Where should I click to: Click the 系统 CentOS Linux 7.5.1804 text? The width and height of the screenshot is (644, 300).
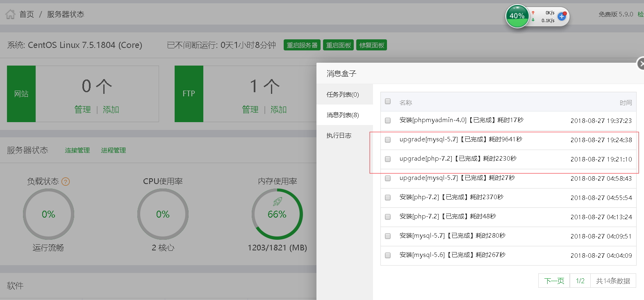click(x=75, y=45)
